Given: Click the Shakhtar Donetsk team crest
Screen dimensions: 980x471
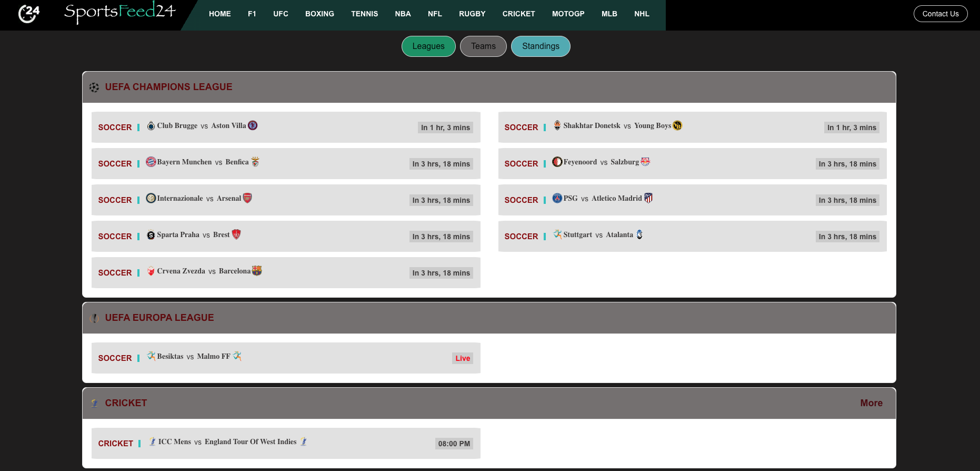Looking at the screenshot, I should 557,125.
